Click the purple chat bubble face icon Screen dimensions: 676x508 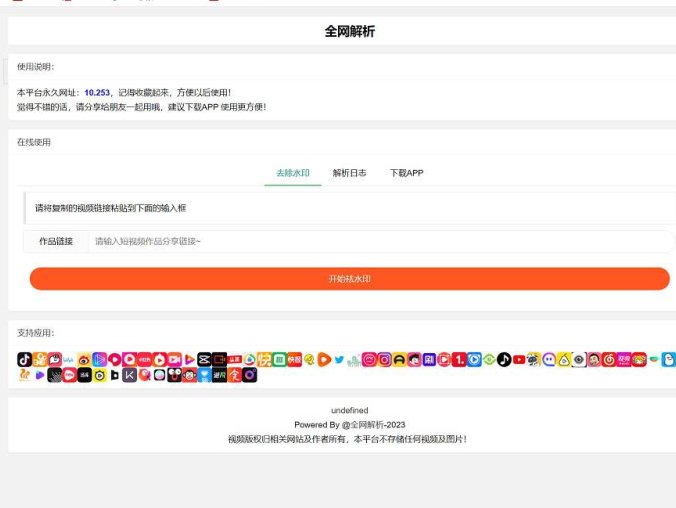549,360
